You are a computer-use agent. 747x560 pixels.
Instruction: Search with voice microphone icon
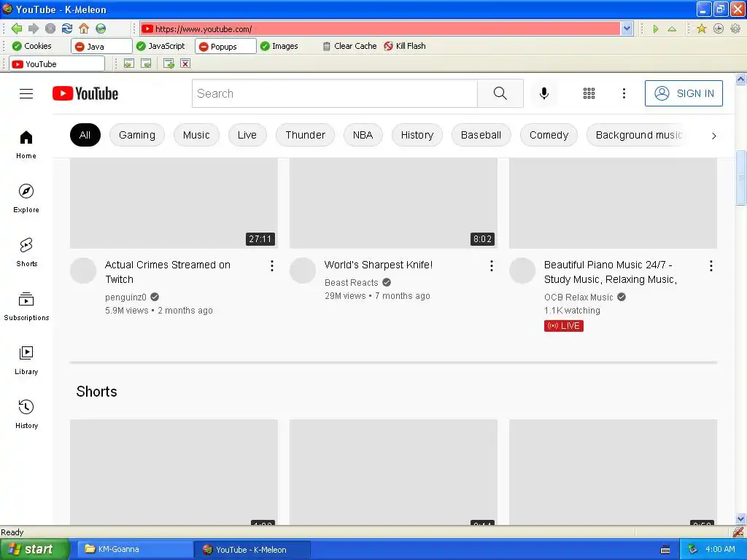[x=543, y=93]
